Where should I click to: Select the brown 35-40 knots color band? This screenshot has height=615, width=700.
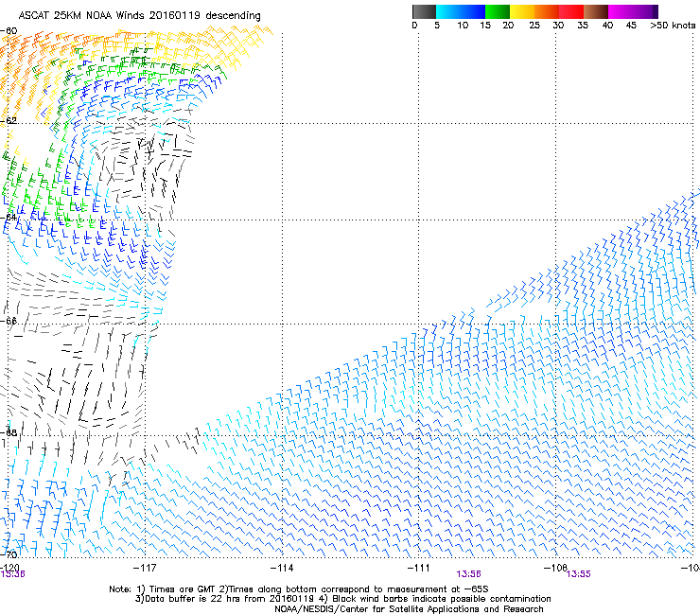[596, 11]
